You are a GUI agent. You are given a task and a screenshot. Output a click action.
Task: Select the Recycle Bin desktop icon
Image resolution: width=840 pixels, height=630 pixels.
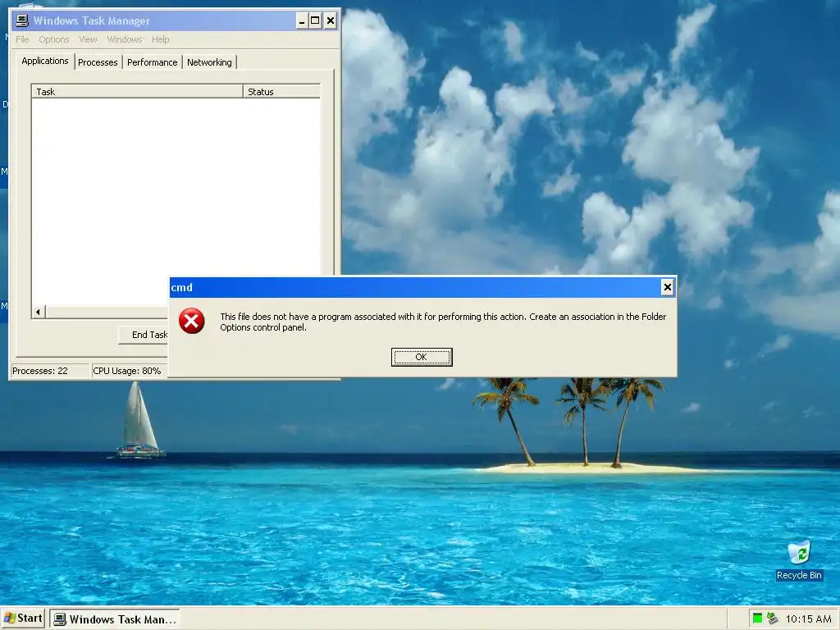pyautogui.click(x=799, y=559)
